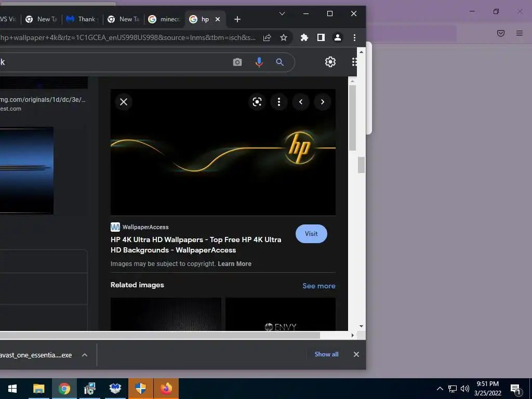Open Firefox hamburger application menu

[x=520, y=33]
